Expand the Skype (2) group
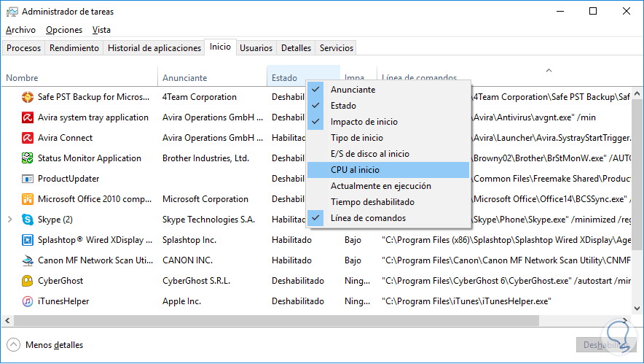The width and height of the screenshot is (644, 364). [x=9, y=220]
